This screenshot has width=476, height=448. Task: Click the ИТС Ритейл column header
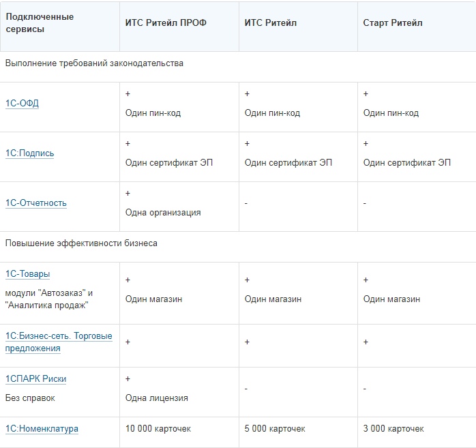[271, 23]
